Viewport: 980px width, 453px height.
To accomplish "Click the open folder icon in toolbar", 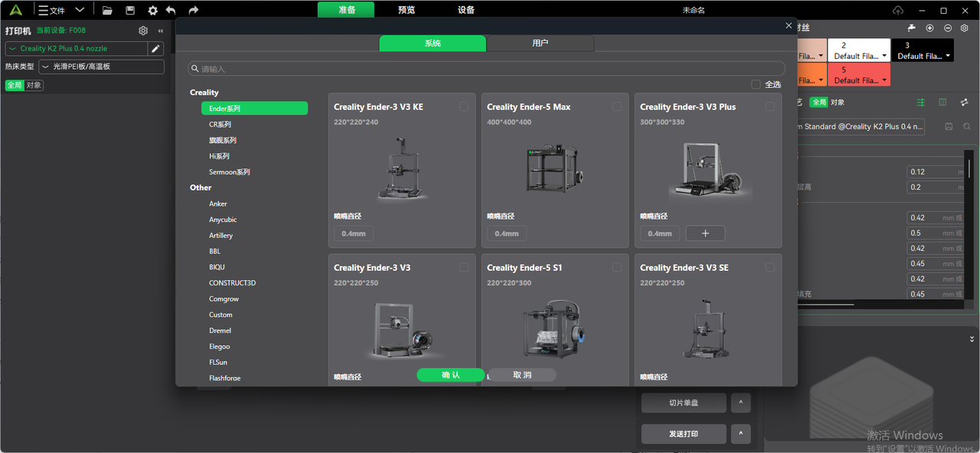I will (107, 10).
